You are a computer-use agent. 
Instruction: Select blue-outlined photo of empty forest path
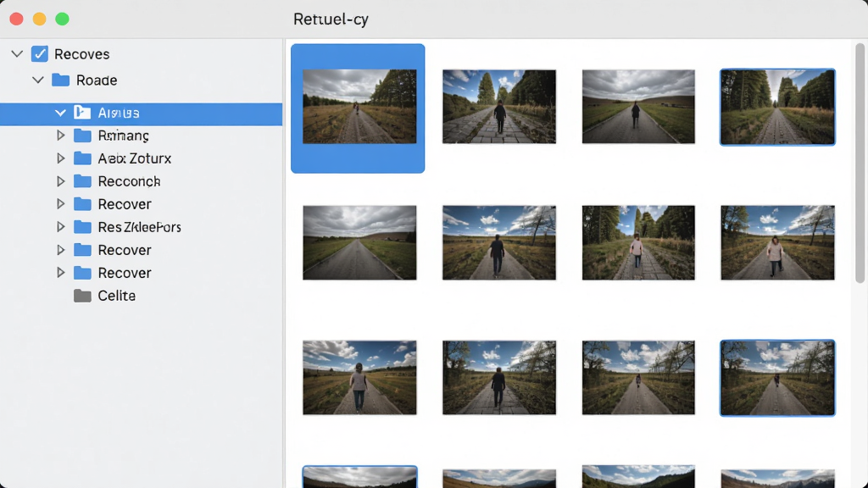pyautogui.click(x=777, y=107)
